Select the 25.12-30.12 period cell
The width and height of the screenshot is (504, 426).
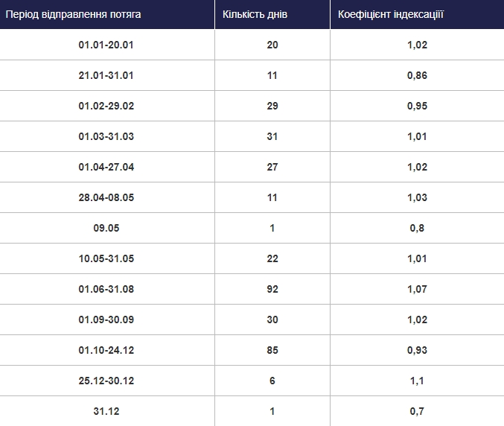click(106, 381)
